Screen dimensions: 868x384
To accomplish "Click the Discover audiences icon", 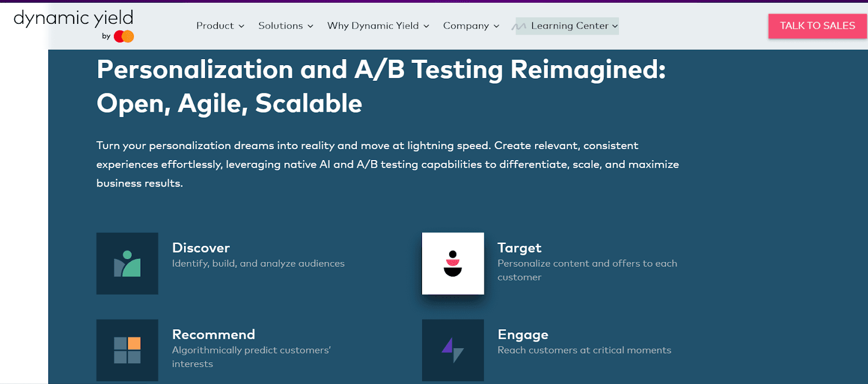I will 127,264.
